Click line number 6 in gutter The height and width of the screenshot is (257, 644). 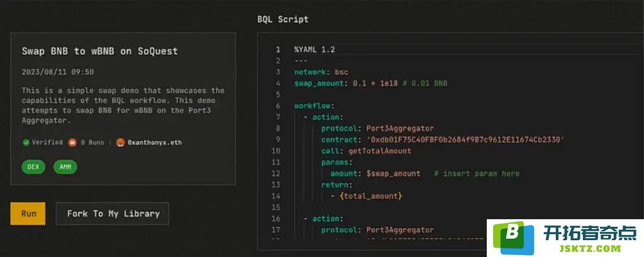point(278,106)
